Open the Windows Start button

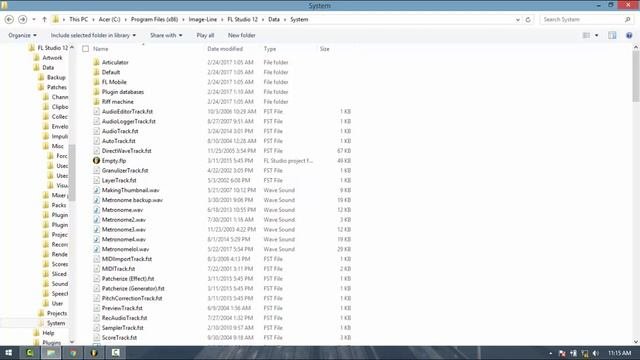(x=9, y=353)
